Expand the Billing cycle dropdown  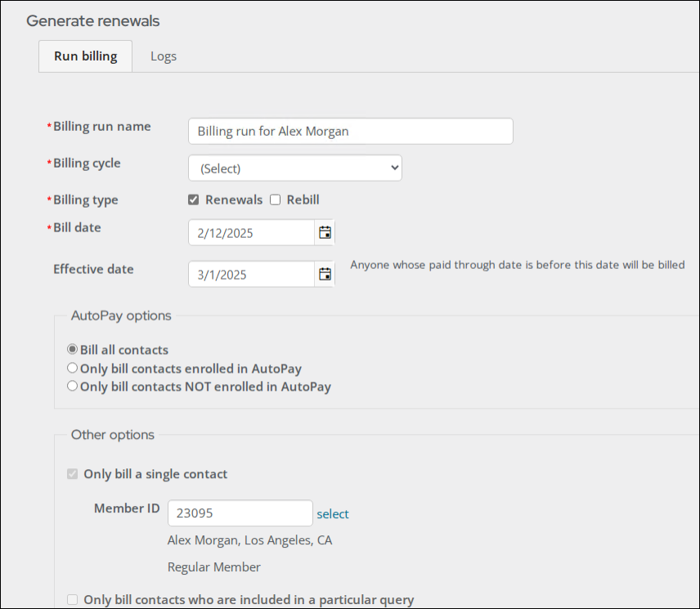[x=295, y=168]
